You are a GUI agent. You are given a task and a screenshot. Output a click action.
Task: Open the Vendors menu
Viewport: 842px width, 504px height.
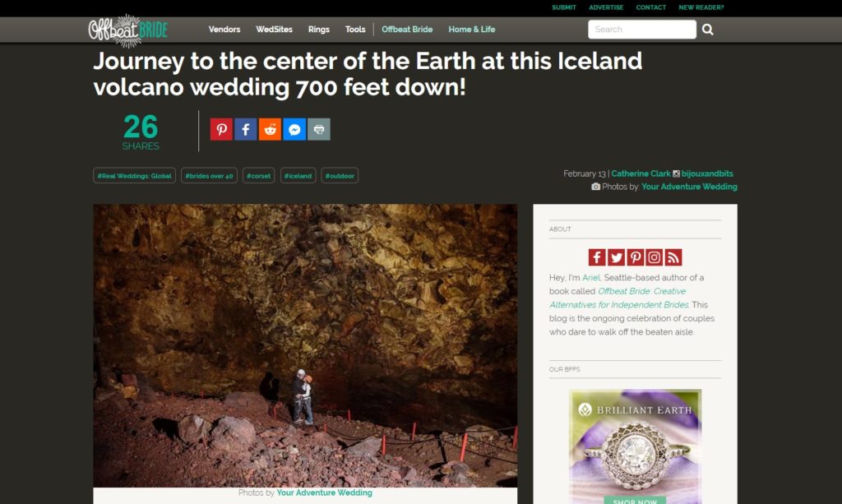[224, 30]
